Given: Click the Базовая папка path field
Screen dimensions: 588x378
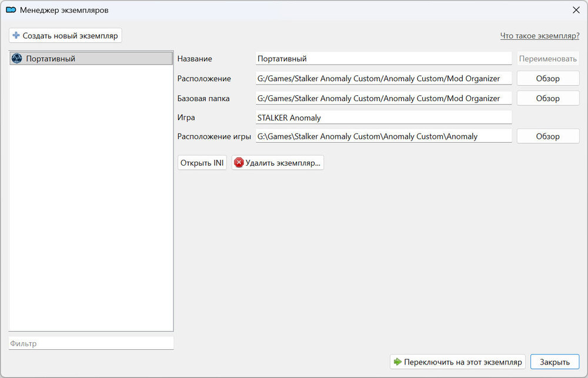Looking at the screenshot, I should (383, 98).
